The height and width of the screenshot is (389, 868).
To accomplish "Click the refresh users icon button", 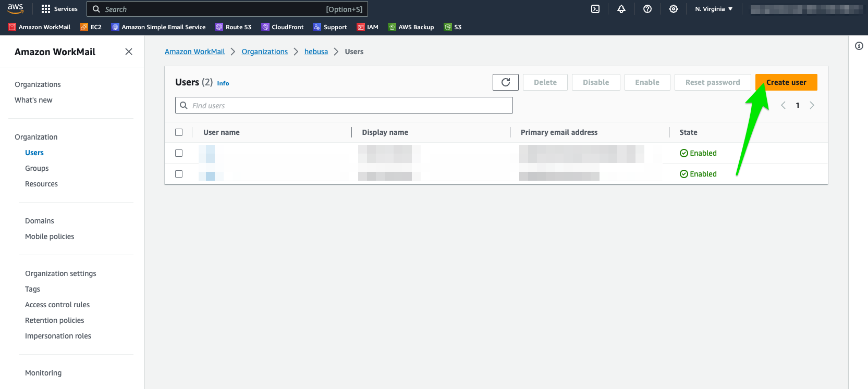I will pyautogui.click(x=505, y=82).
